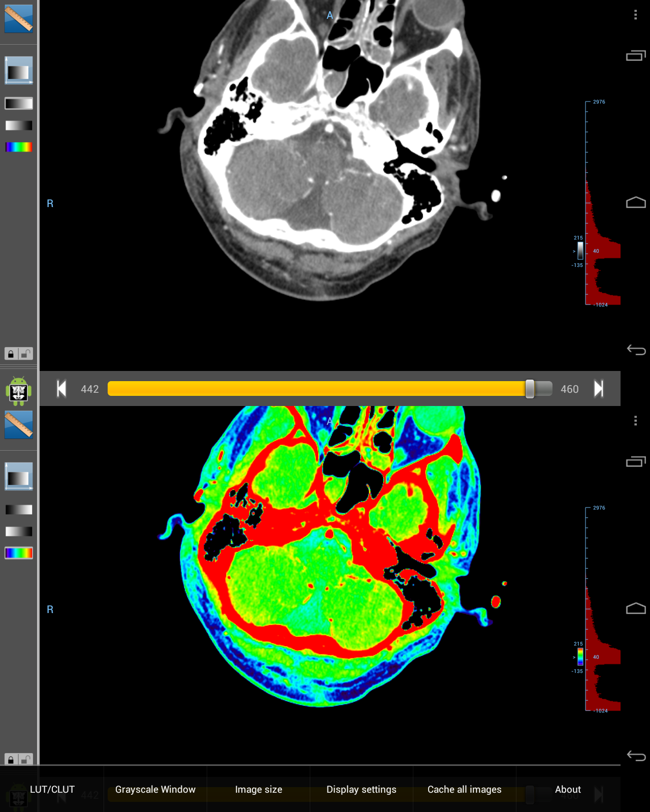This screenshot has height=812, width=650.
Task: Open the LUT/CLUT menu option
Action: pos(52,789)
